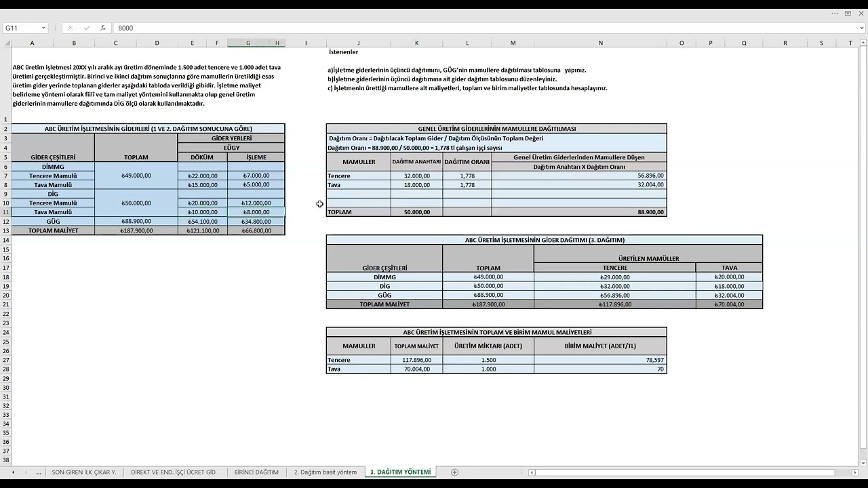Cancel the entry with the X icon

[70, 28]
